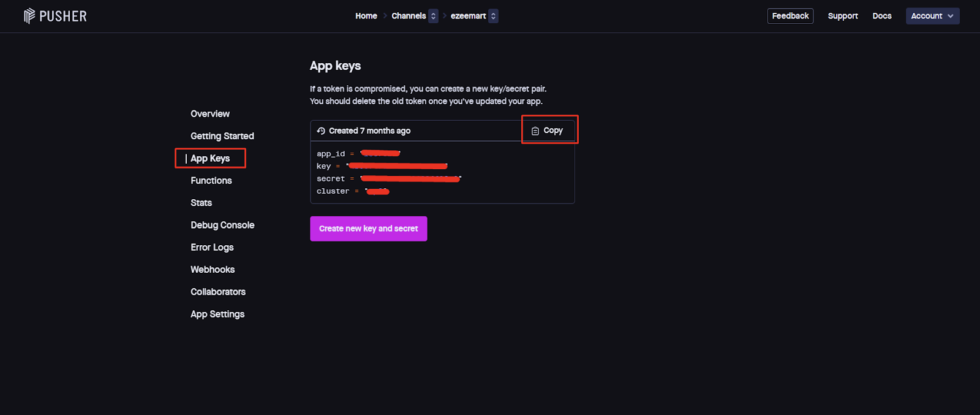The image size is (980, 415).
Task: Click Create new key and secret
Action: pyautogui.click(x=369, y=229)
